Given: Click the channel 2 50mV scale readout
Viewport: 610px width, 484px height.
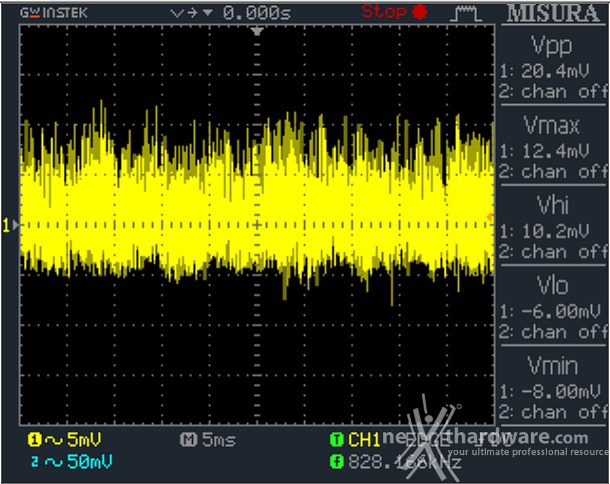Looking at the screenshot, I should [89, 461].
